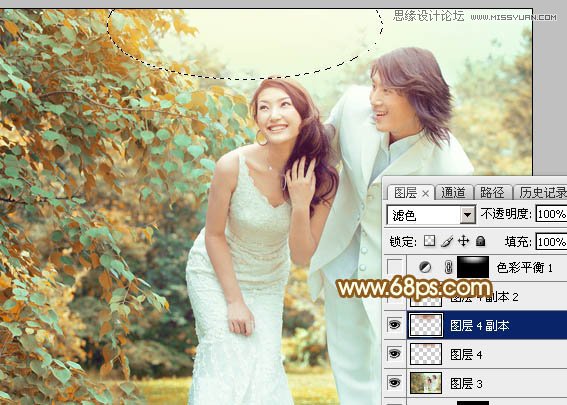Image resolution: width=567 pixels, height=405 pixels.
Task: Toggle lock position move icon
Action: click(464, 241)
